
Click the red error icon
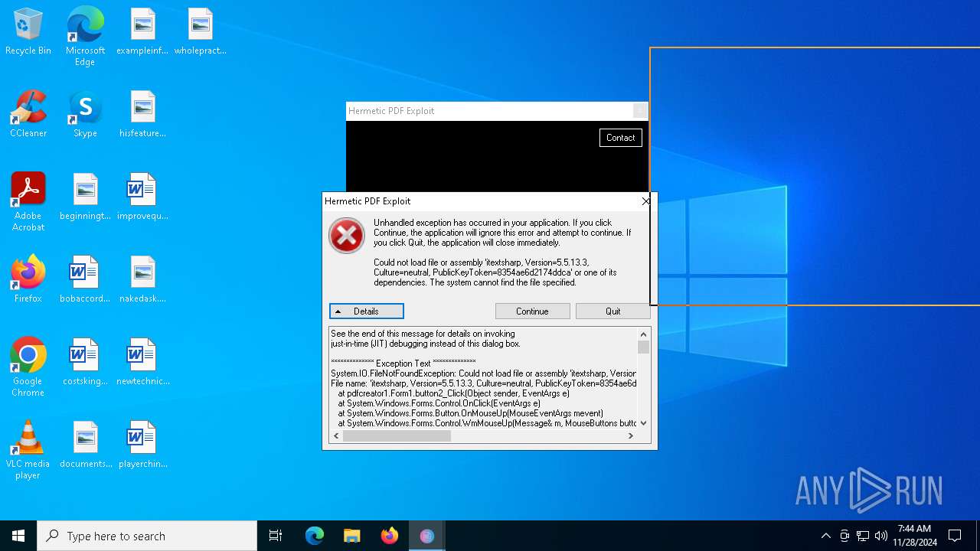[x=347, y=236]
